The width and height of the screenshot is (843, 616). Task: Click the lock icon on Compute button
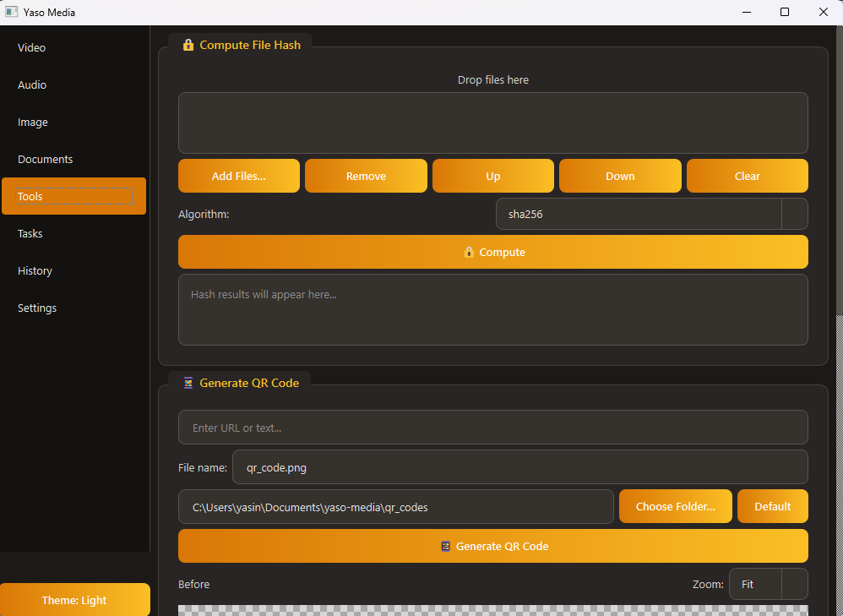pos(469,252)
